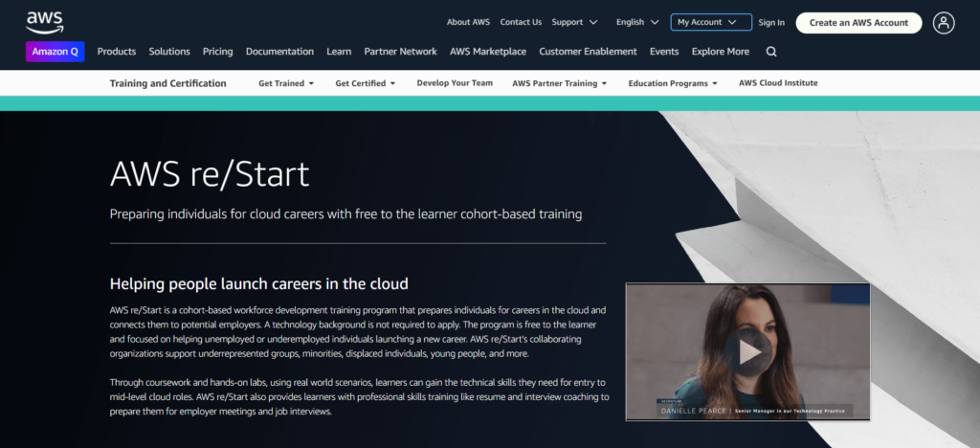Expand the Get Trained menu
The image size is (980, 448).
286,83
